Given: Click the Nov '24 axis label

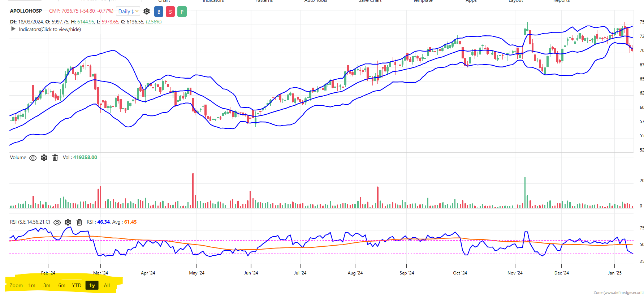Looking at the screenshot, I should click(x=515, y=273).
